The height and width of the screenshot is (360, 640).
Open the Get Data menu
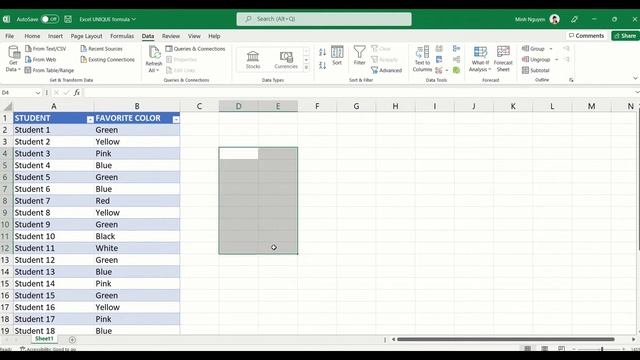pyautogui.click(x=13, y=60)
